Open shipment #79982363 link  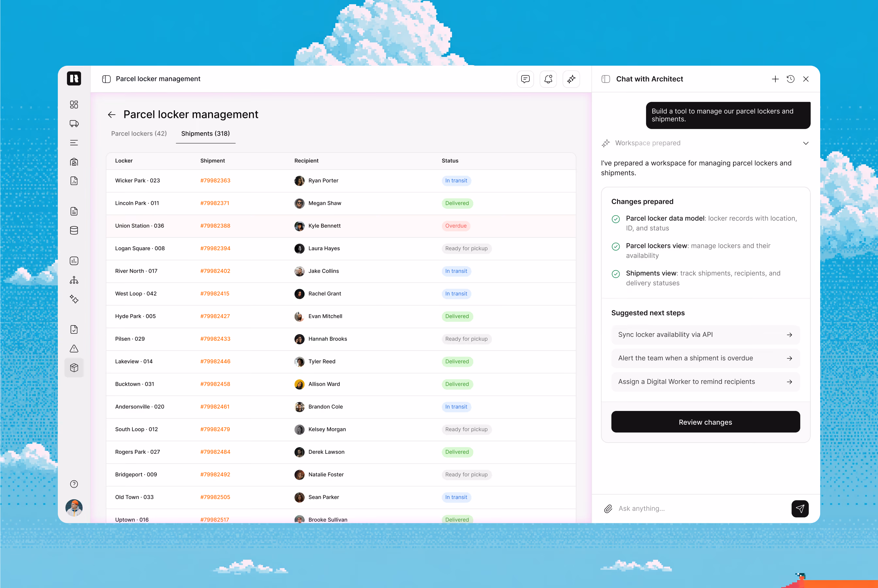(x=215, y=181)
